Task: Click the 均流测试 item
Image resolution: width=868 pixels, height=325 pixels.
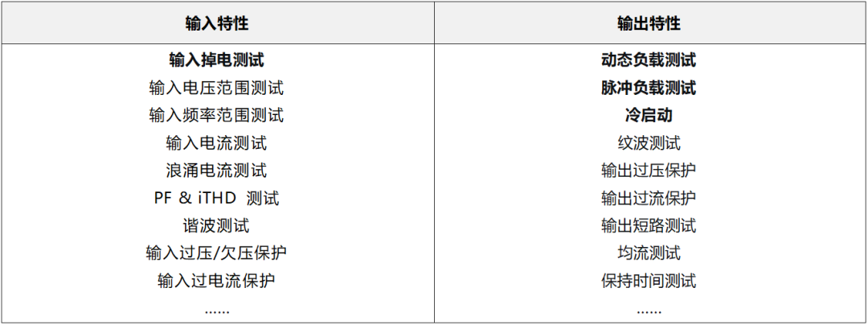Action: 649,253
